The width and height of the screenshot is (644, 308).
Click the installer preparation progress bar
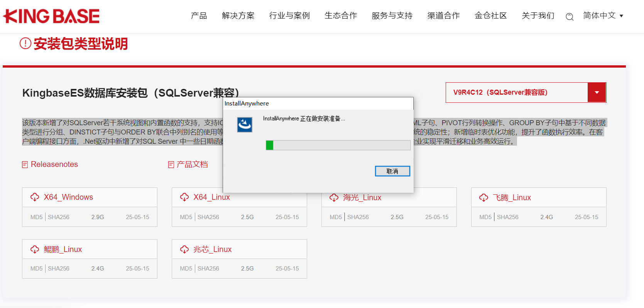point(338,145)
